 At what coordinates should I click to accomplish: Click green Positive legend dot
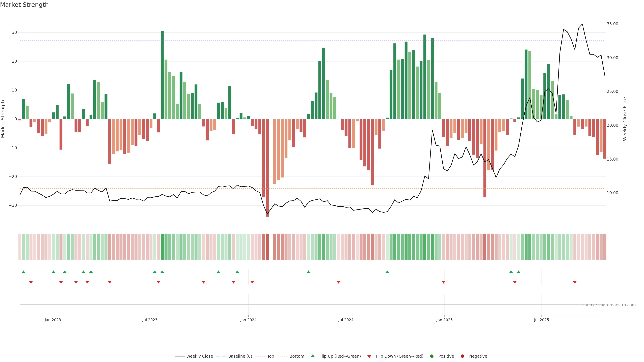432,356
